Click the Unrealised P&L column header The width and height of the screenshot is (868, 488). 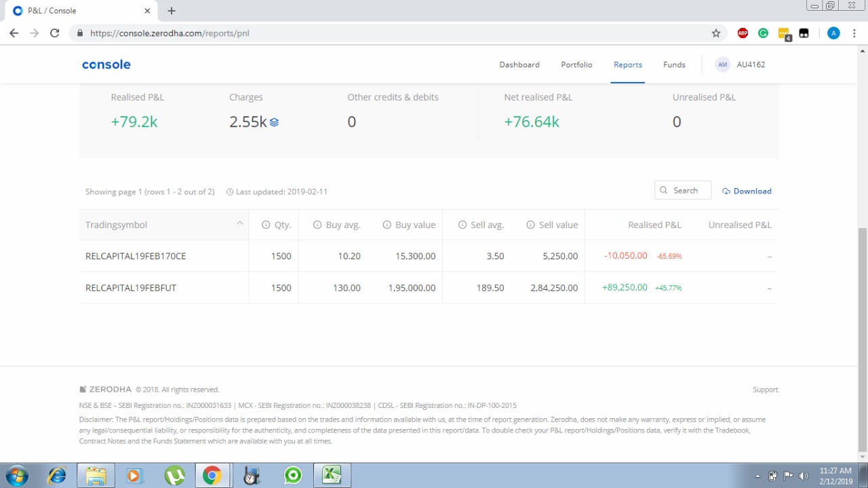(740, 225)
